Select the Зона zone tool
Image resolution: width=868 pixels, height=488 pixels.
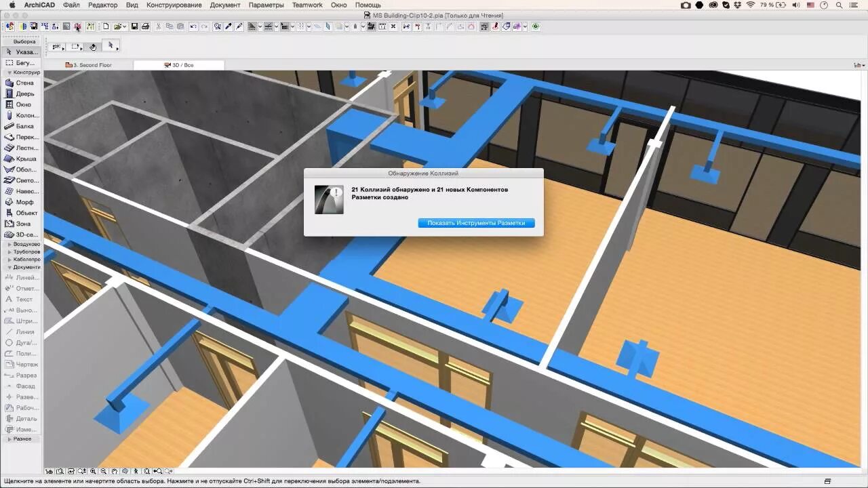coord(21,224)
